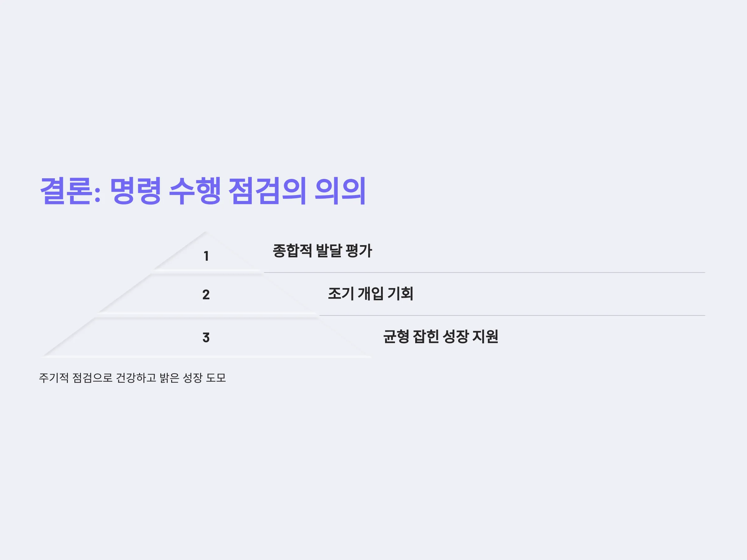Click the '균형 잡힌 성장 지원' label
747x560 pixels.
[x=441, y=337]
